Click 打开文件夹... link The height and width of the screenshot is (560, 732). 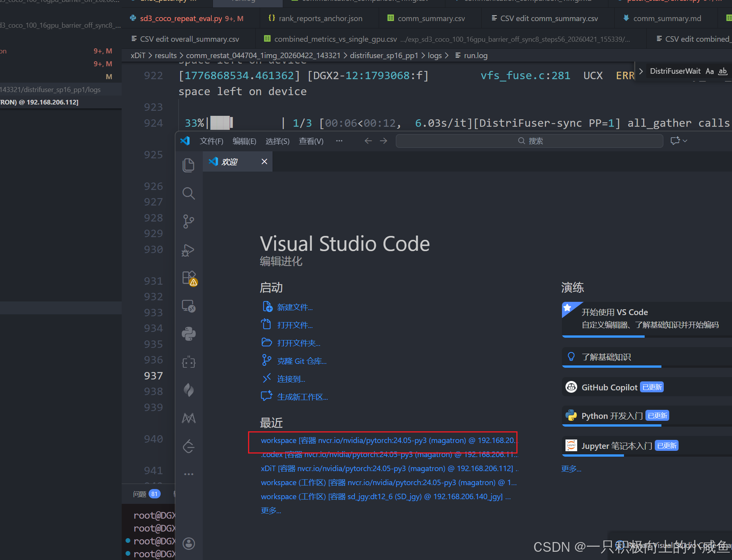[299, 343]
